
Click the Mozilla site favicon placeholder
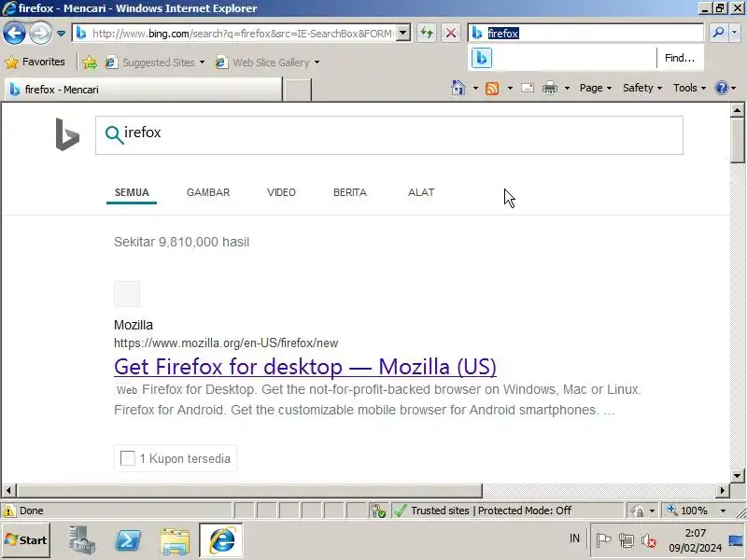pyautogui.click(x=127, y=294)
